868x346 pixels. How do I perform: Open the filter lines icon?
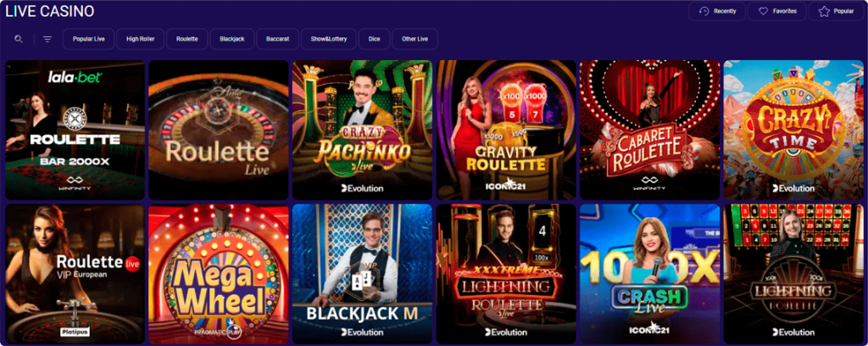47,39
